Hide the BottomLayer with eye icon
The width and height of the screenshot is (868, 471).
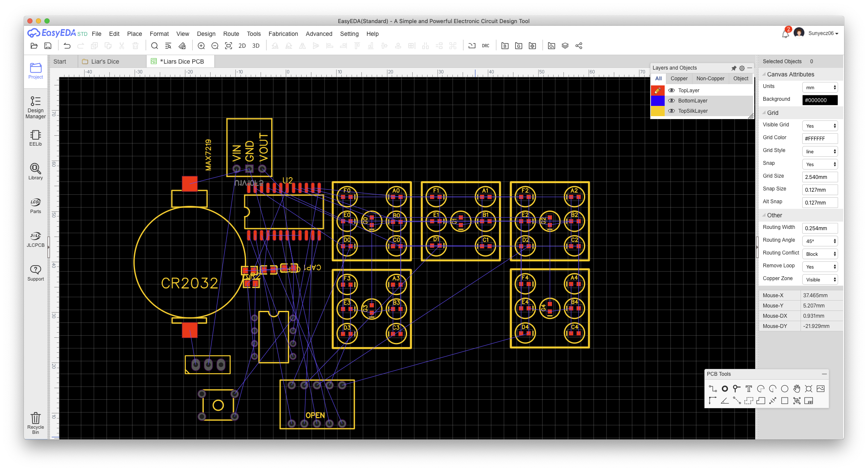[672, 101]
